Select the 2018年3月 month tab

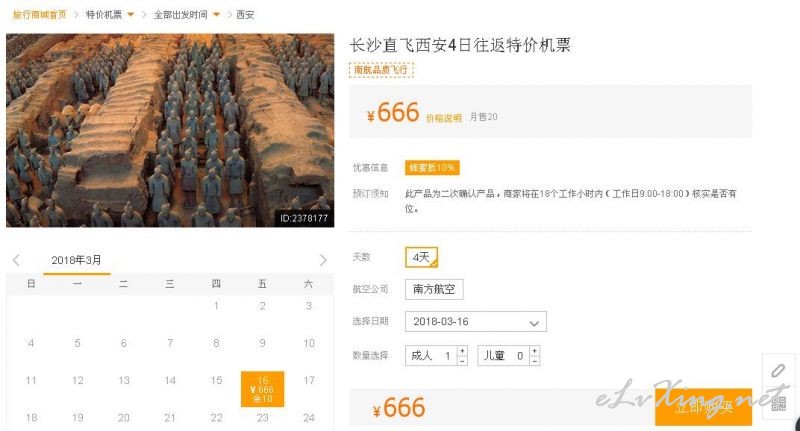(x=77, y=260)
